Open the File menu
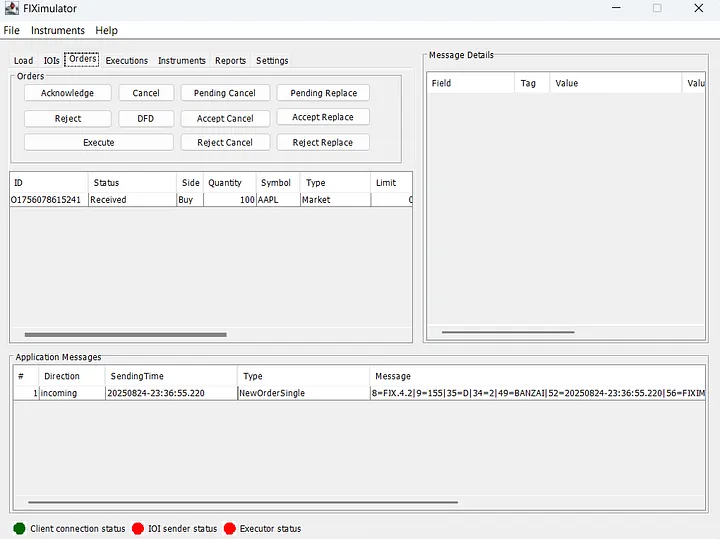This screenshot has width=720, height=539. [11, 30]
